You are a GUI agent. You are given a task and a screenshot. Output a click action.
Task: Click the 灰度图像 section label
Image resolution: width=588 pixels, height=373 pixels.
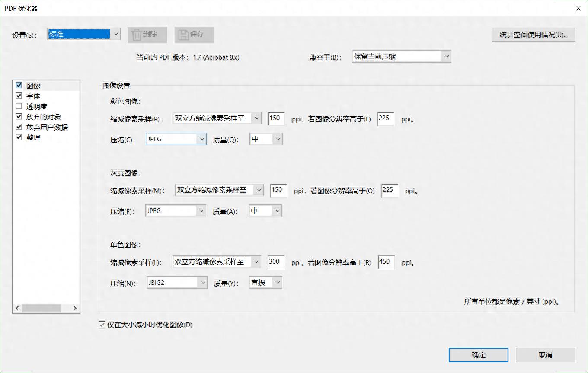click(x=126, y=173)
